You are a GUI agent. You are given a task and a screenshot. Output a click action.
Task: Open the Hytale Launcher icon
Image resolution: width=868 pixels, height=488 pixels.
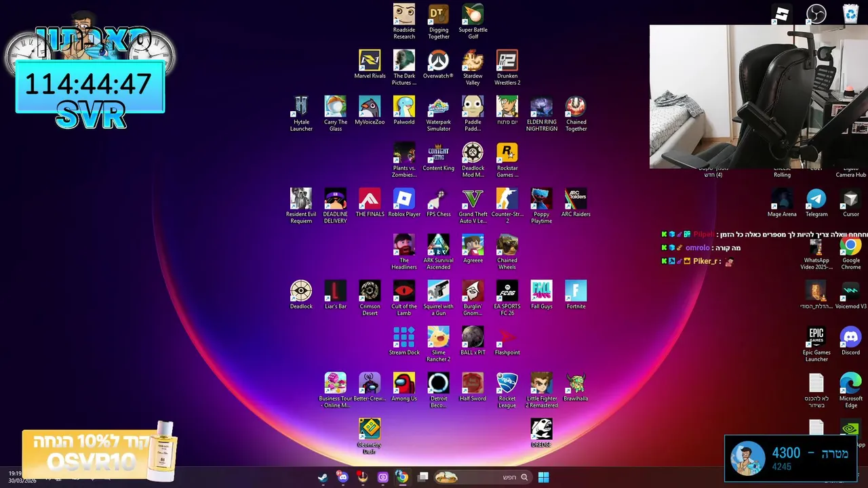(x=301, y=106)
